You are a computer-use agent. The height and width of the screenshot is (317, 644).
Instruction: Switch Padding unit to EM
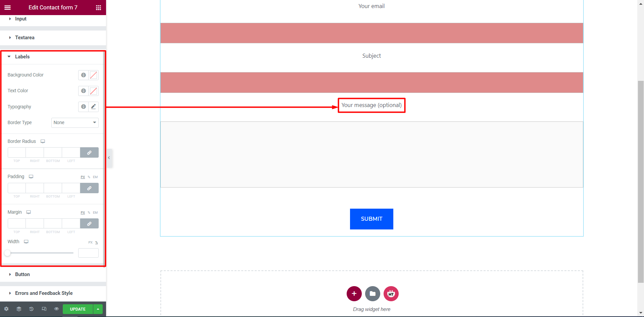click(x=95, y=177)
